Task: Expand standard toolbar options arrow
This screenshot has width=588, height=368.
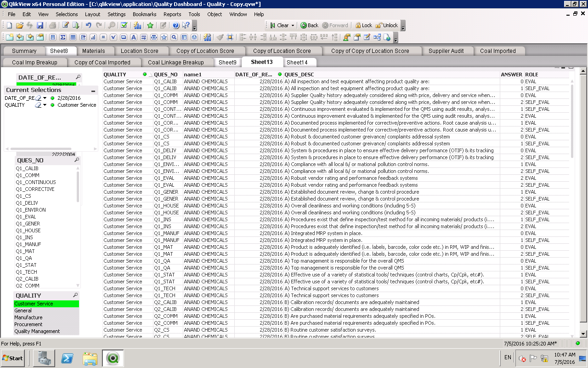Action: pyautogui.click(x=195, y=26)
